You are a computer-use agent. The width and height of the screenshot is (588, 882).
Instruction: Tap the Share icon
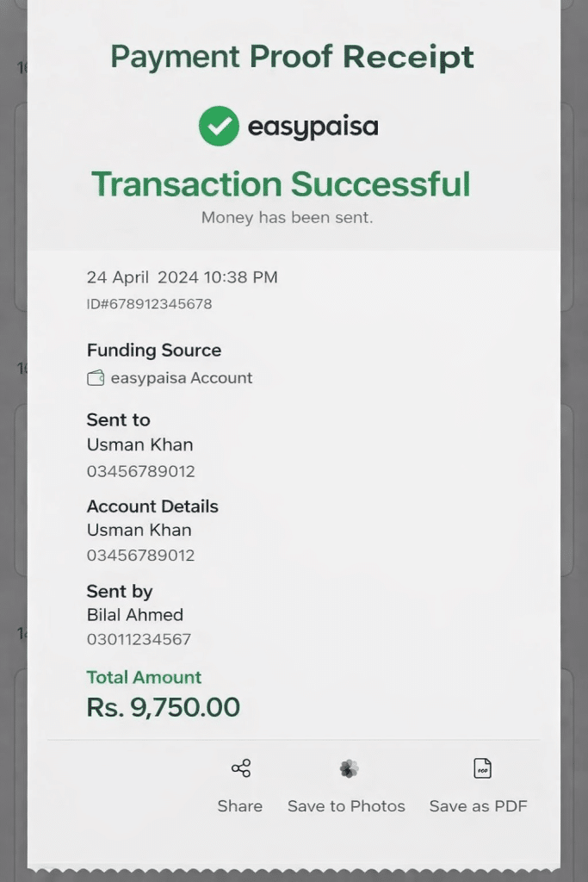tap(240, 768)
